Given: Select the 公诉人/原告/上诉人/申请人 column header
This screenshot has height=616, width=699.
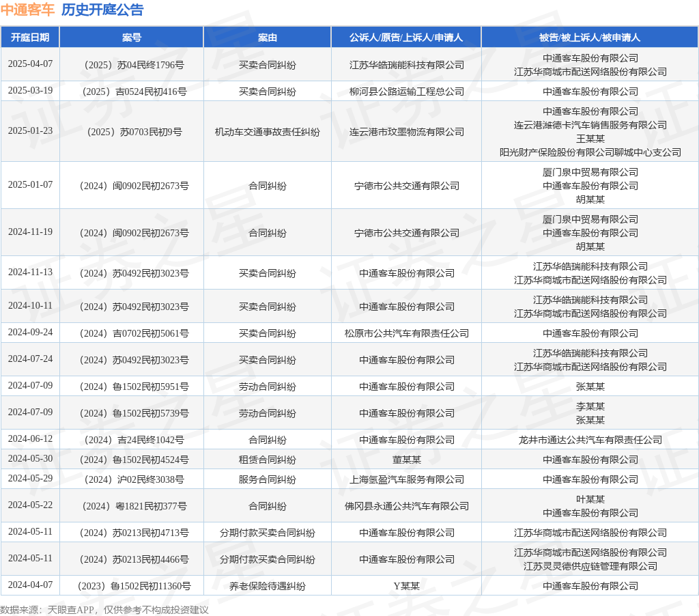Looking at the screenshot, I should [406, 38].
